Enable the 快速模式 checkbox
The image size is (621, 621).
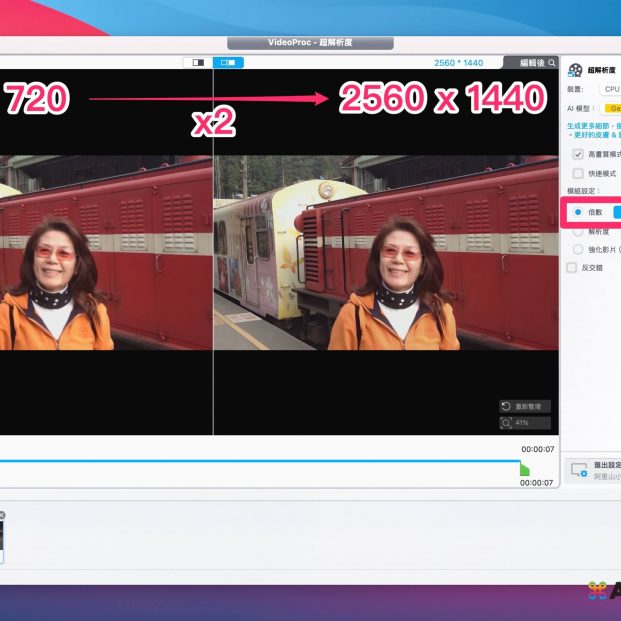(x=578, y=173)
